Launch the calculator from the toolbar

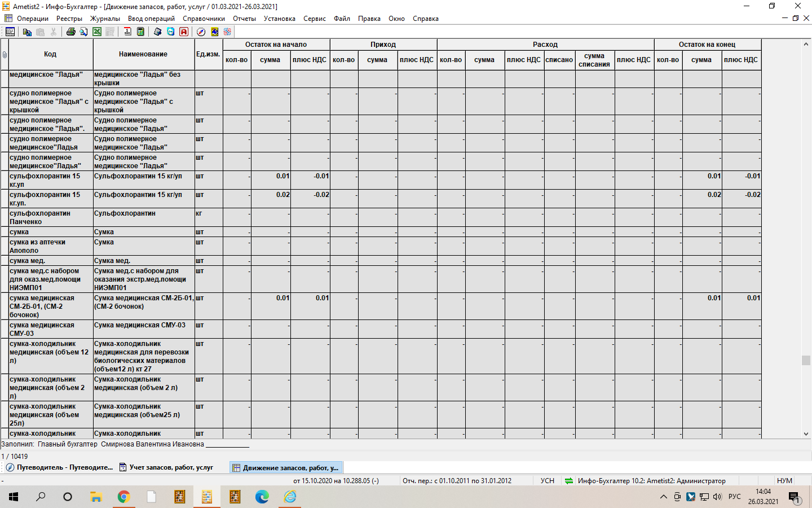coord(140,32)
